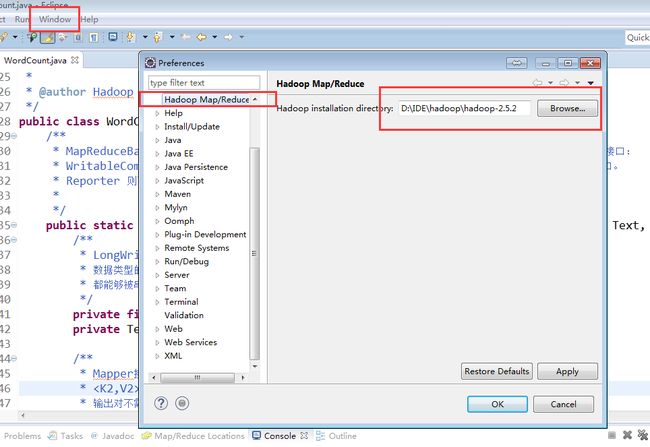Select Remote Systems category
This screenshot has height=447, width=650.
(x=196, y=248)
